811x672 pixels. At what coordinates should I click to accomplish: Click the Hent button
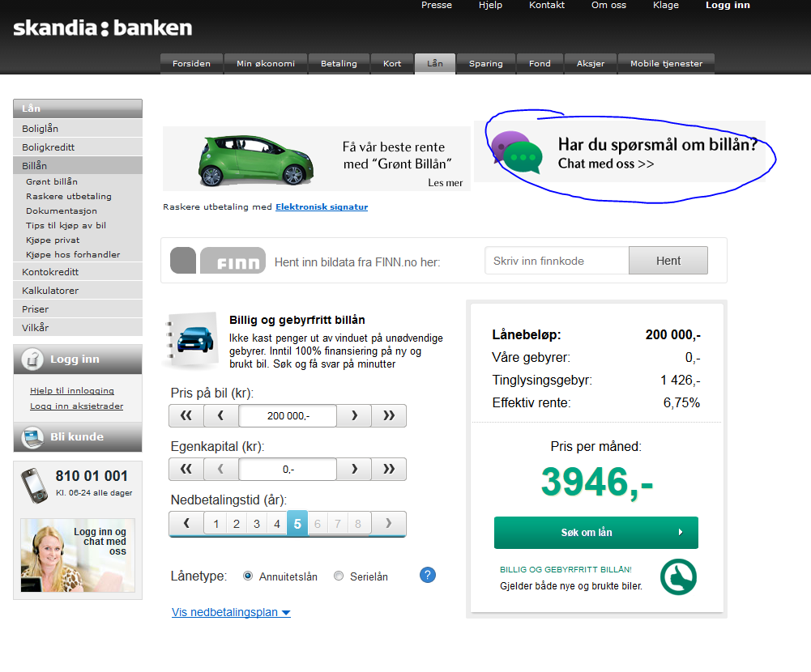pyautogui.click(x=668, y=261)
